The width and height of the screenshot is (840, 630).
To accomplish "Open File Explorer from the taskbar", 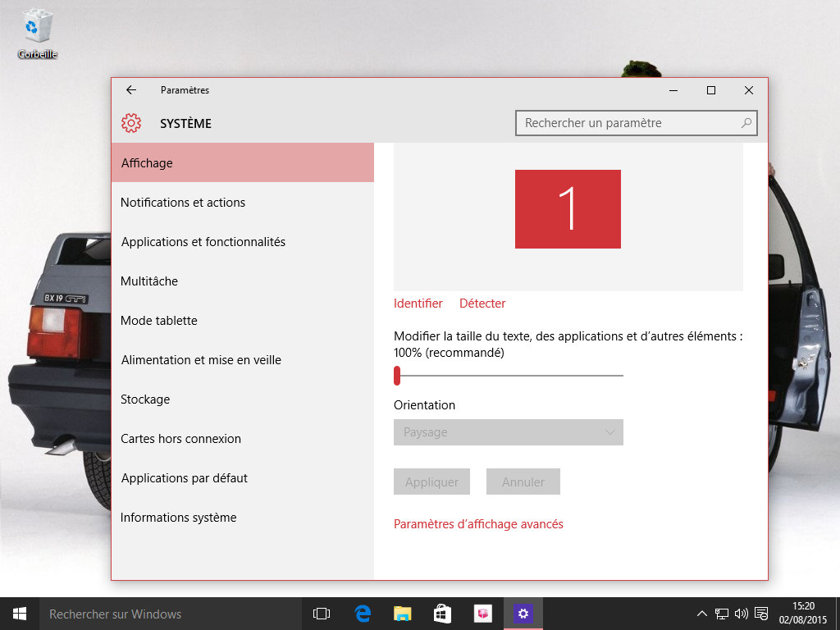I will point(402,614).
